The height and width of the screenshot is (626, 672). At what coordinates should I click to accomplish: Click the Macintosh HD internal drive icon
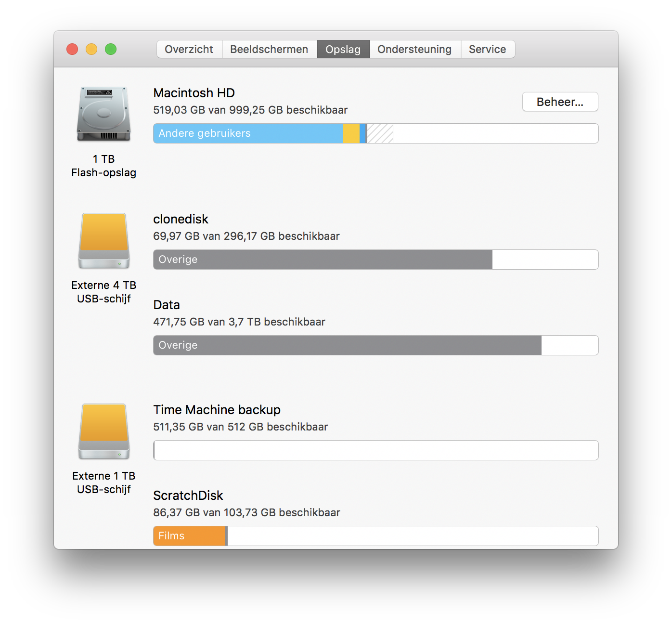click(104, 114)
